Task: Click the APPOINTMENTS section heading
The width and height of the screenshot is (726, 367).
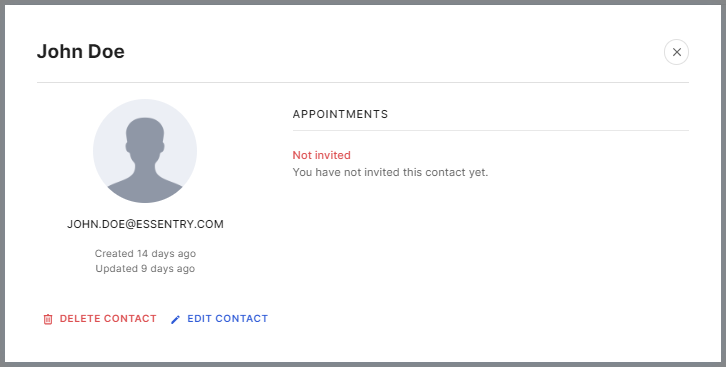Action: coord(340,114)
